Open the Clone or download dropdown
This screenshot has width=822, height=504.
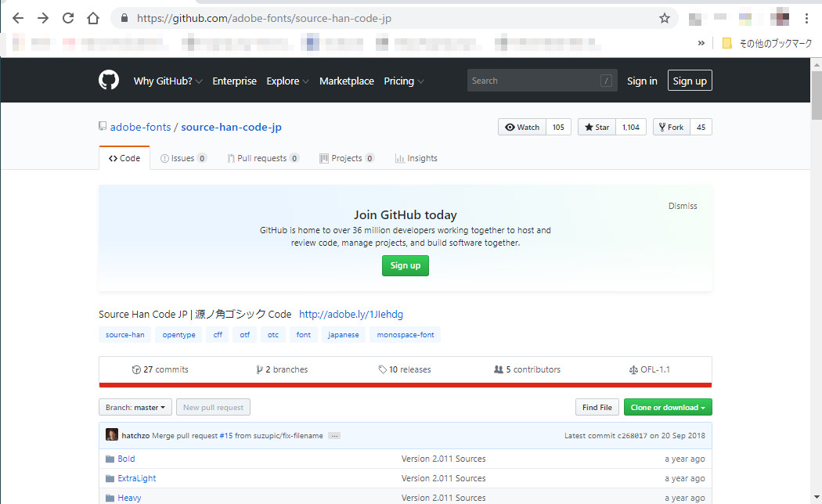[668, 407]
